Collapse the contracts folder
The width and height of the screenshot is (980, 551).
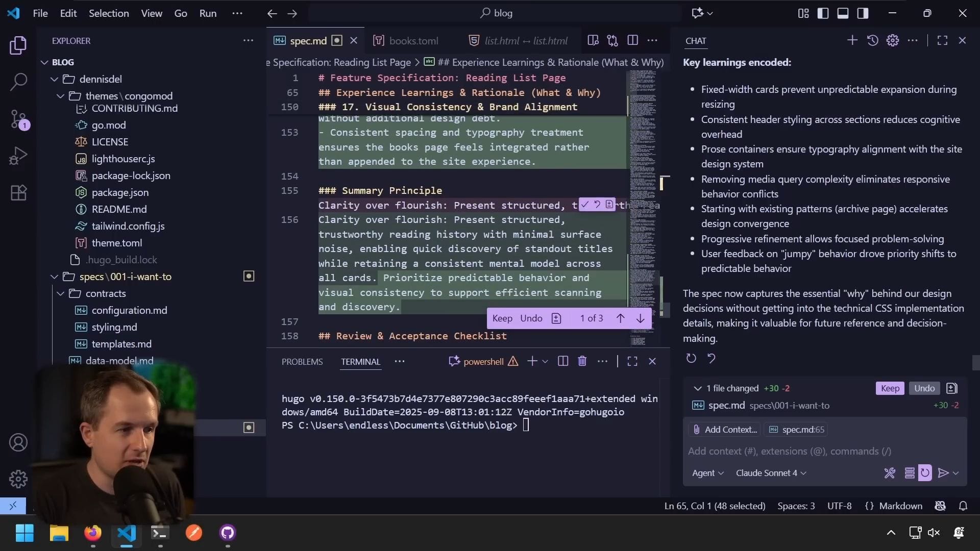[x=106, y=293]
